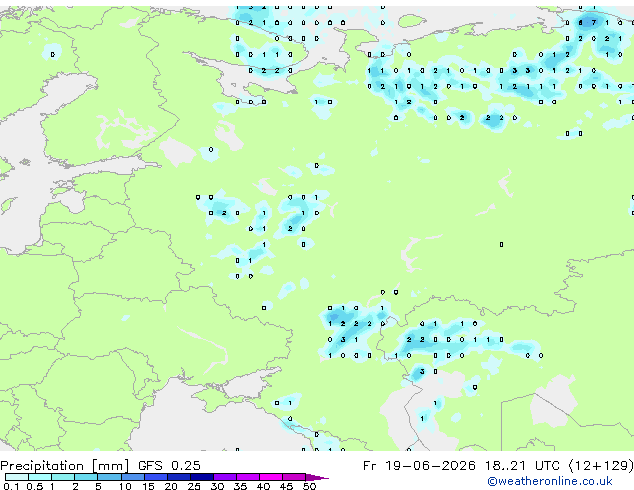Click the legend scale label '20'
This screenshot has height=490, width=634.
[171, 486]
